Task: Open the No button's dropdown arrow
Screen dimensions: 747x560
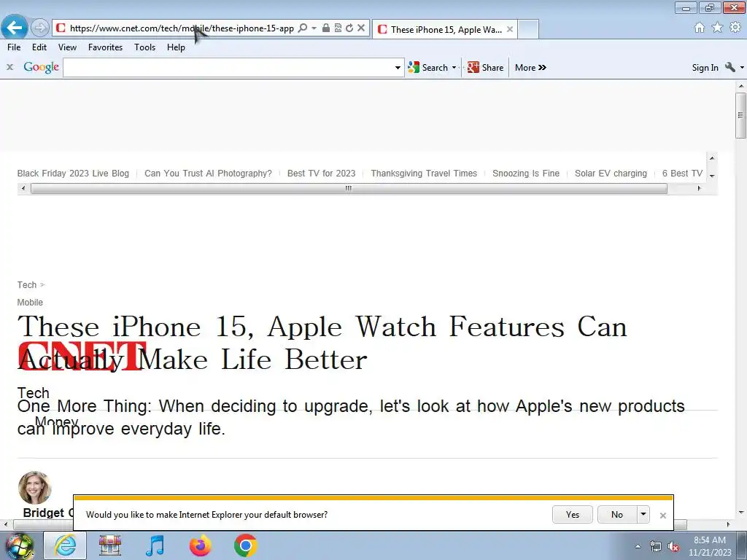Action: point(643,514)
